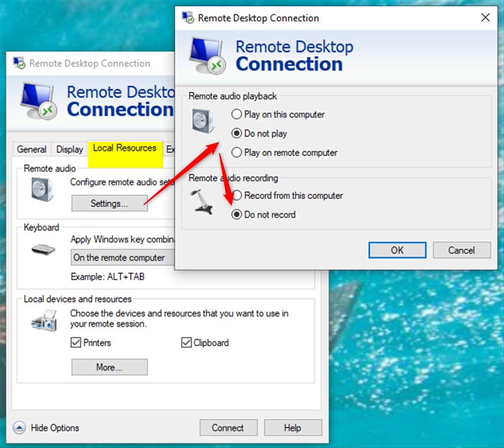
Task: Click 'Local devices and resources' label
Action: click(x=77, y=299)
